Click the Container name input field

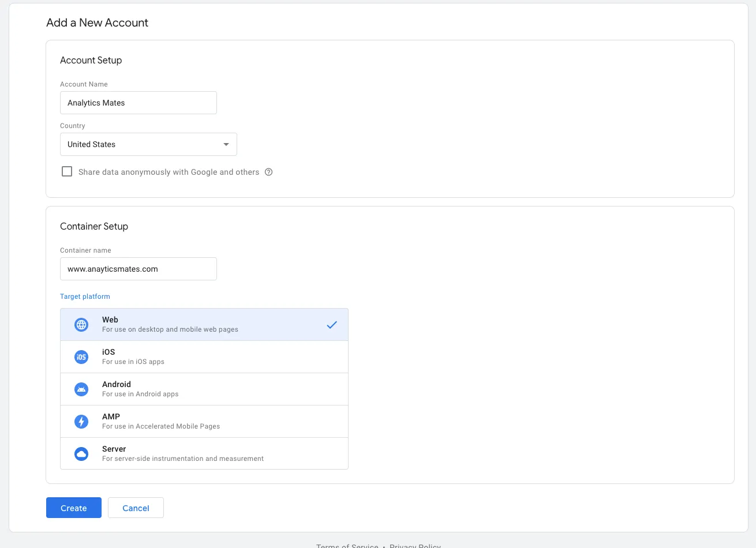tap(139, 269)
